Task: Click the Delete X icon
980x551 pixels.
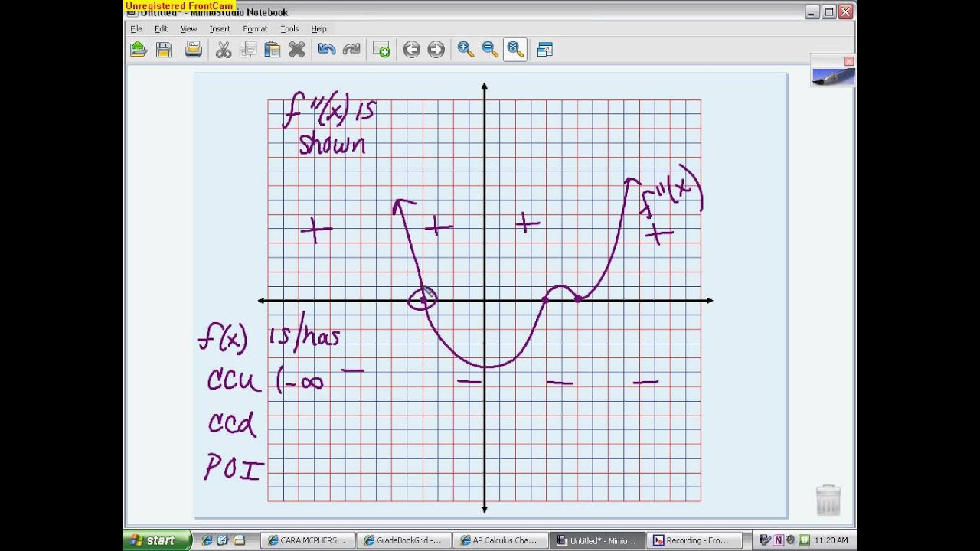Action: 296,50
